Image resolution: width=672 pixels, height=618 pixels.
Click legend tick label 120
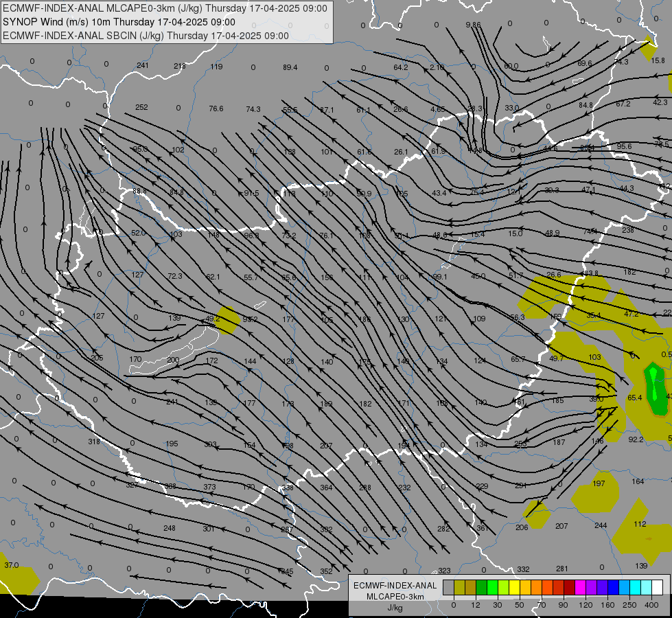point(586,605)
